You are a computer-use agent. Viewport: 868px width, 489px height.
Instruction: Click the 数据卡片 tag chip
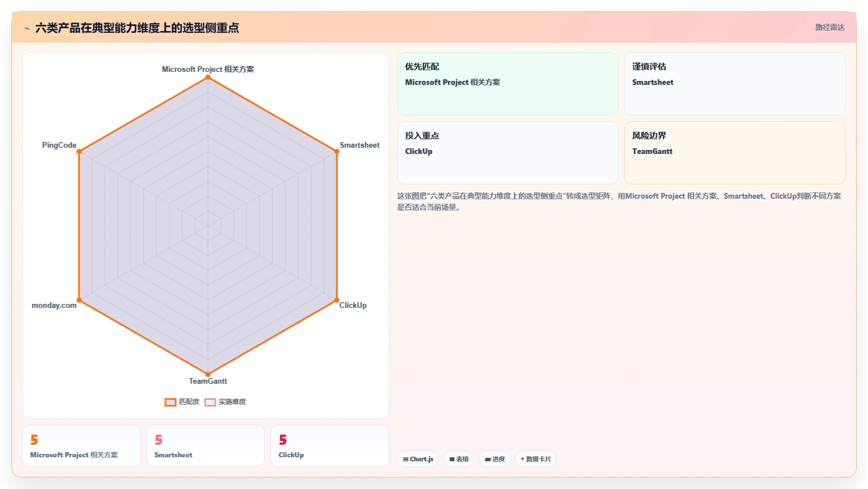click(x=536, y=459)
